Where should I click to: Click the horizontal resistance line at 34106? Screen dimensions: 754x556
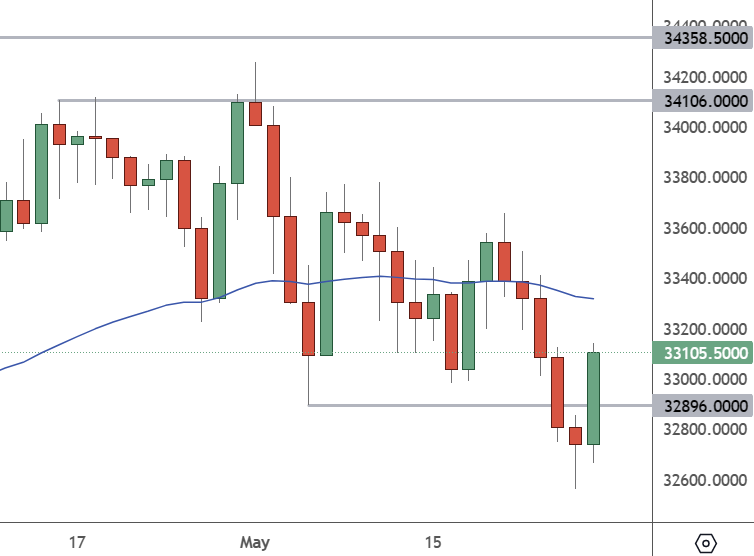[400, 100]
